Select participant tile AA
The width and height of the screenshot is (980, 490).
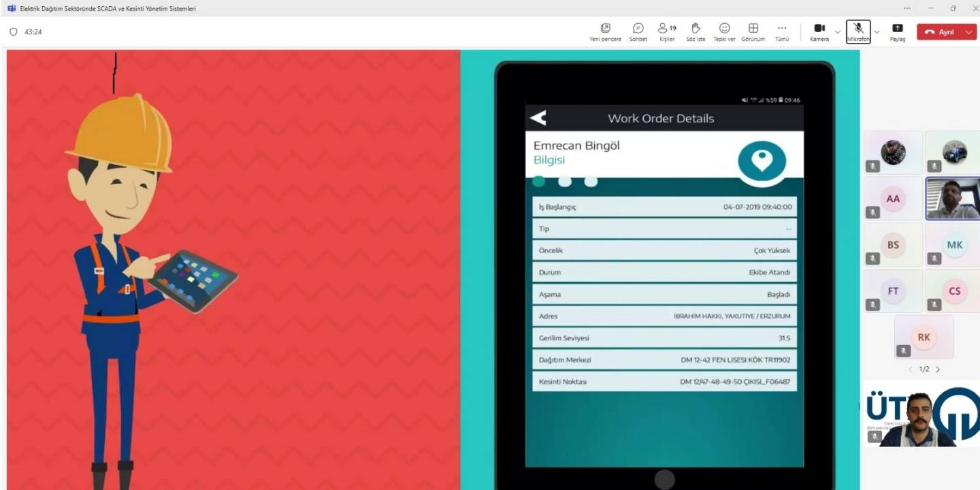pyautogui.click(x=893, y=199)
